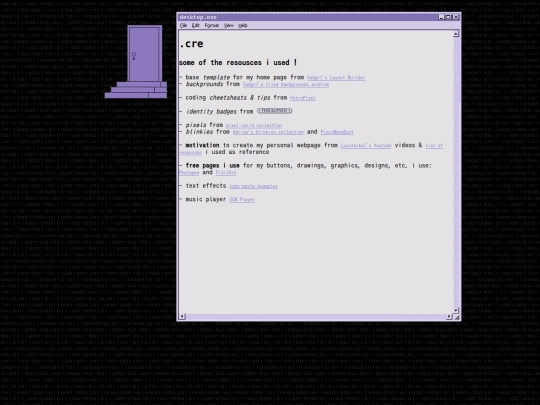This screenshot has height=405, width=540.
Task: Open the Edit menu
Action: point(196,25)
